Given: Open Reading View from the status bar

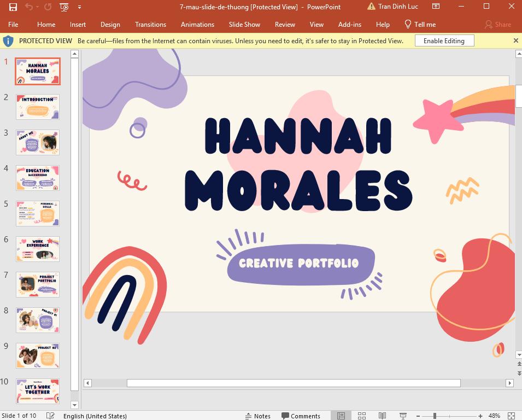Looking at the screenshot, I should pos(382,415).
